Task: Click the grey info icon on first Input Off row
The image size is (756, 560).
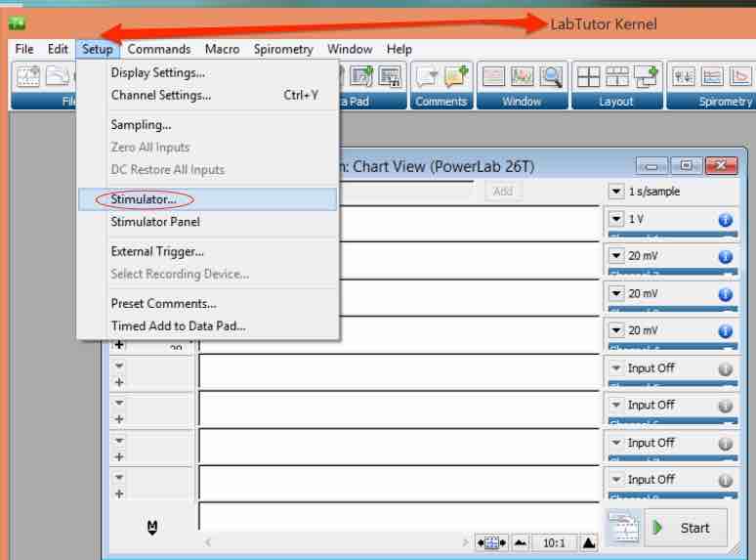Action: [x=725, y=368]
